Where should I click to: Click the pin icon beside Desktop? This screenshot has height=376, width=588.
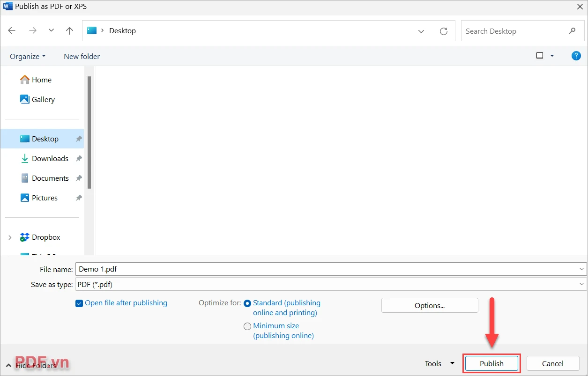click(x=79, y=139)
